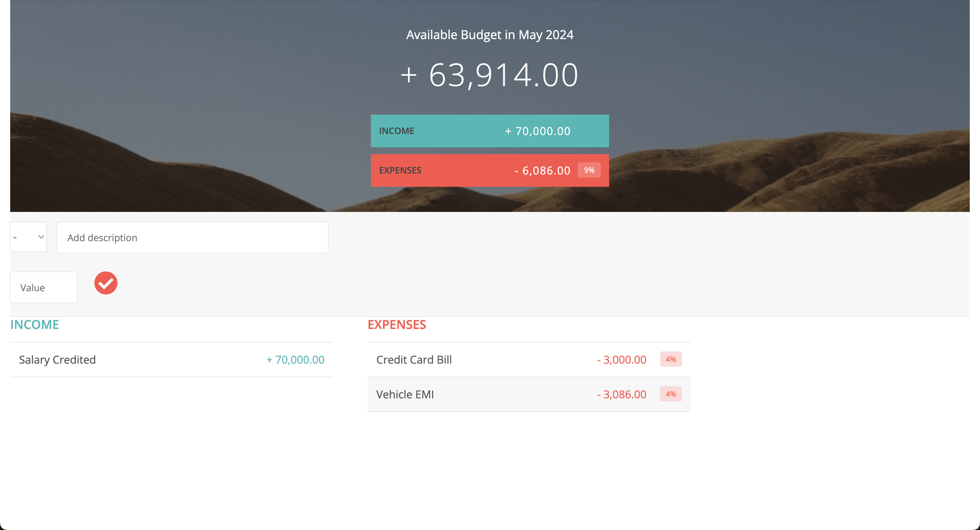This screenshot has height=530, width=980.
Task: Switch to the INCOME section heading
Action: 34,325
